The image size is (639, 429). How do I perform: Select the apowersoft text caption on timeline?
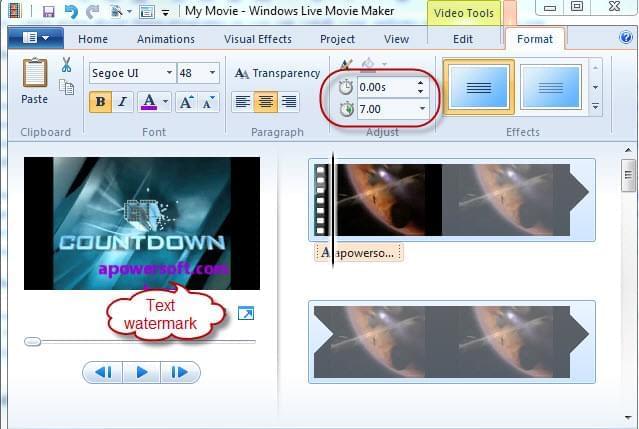(x=360, y=253)
